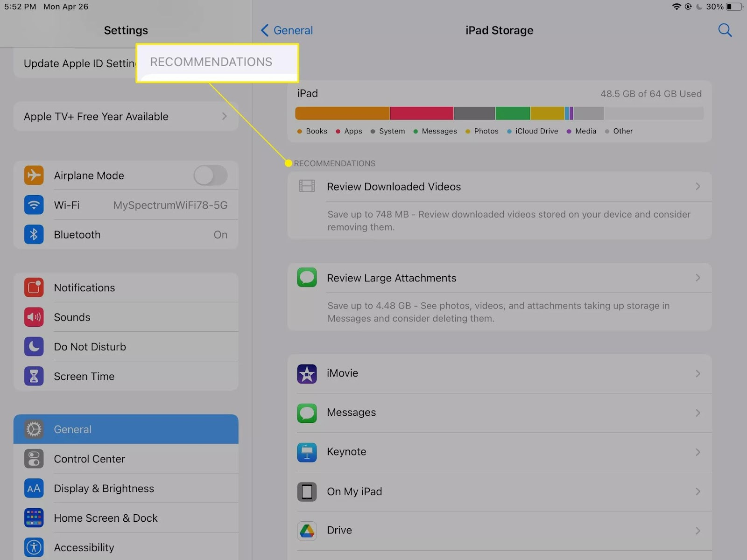Click the Airplane Mode icon
The image size is (747, 560).
[x=34, y=175]
